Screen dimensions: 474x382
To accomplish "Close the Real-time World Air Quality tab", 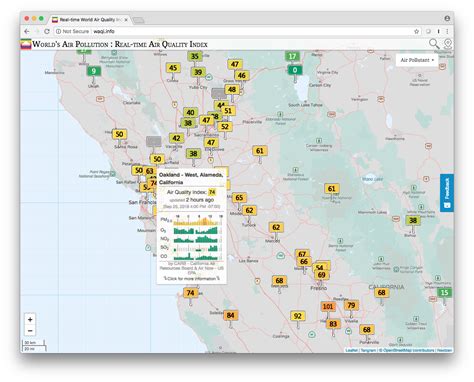I will coord(126,20).
